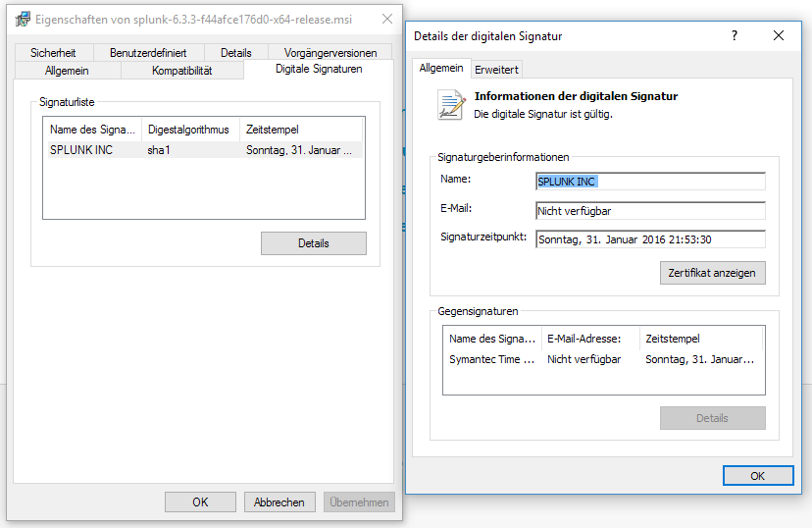Click 'Die digitale Signatur ist gültig.' text
Image resolution: width=812 pixels, height=528 pixels.
(x=543, y=114)
